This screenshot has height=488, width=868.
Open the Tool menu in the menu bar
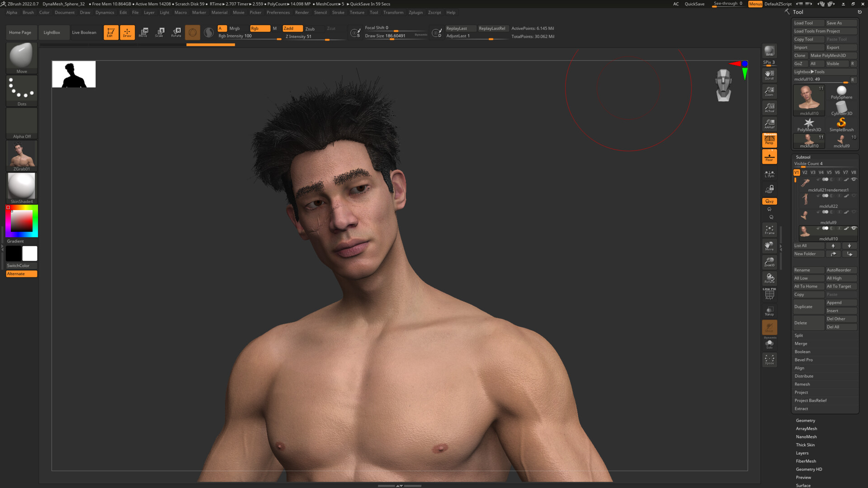pos(373,12)
